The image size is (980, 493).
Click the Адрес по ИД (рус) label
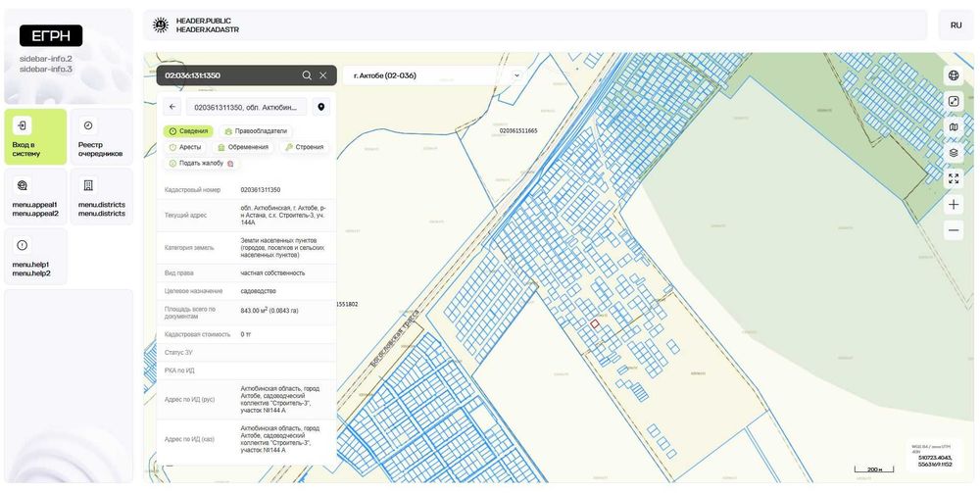(189, 399)
